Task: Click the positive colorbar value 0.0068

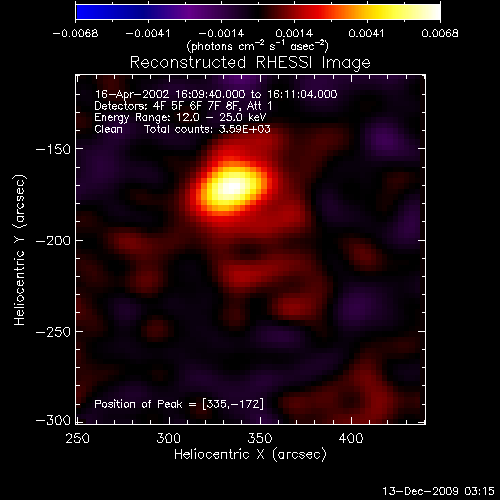Action: click(x=440, y=34)
